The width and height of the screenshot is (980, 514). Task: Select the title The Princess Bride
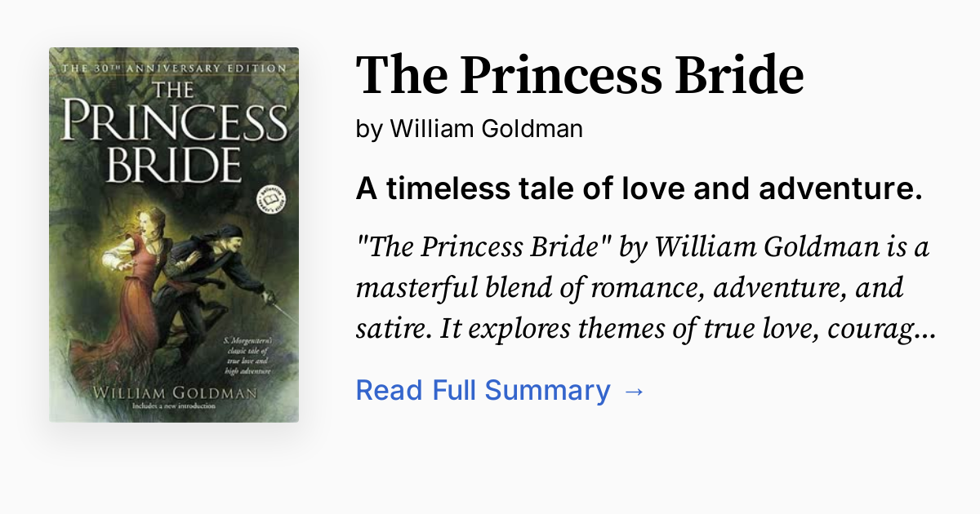[579, 74]
